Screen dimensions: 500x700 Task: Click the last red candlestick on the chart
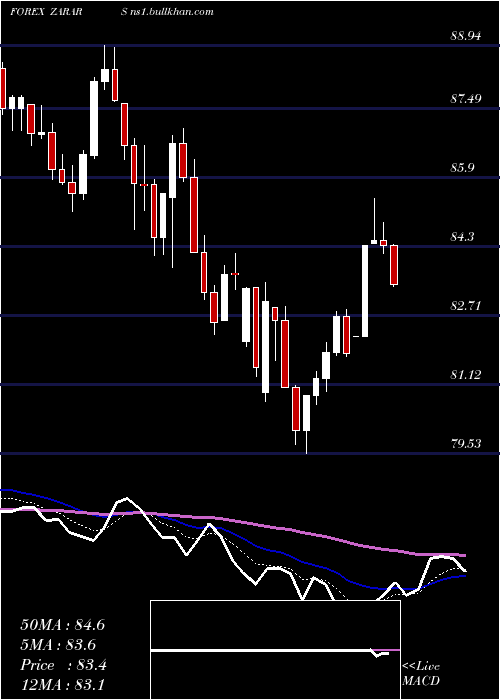point(394,265)
